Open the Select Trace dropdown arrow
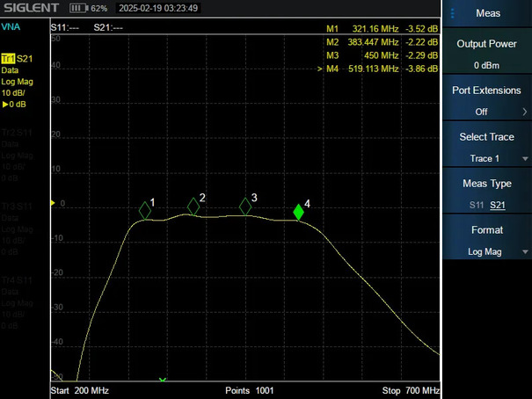 525,159
